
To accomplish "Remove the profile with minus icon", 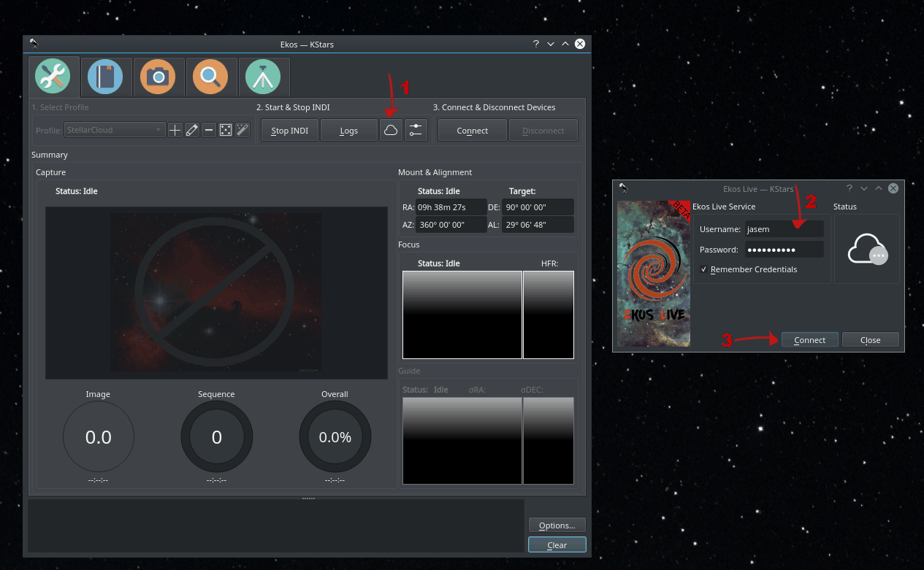I will 209,131.
